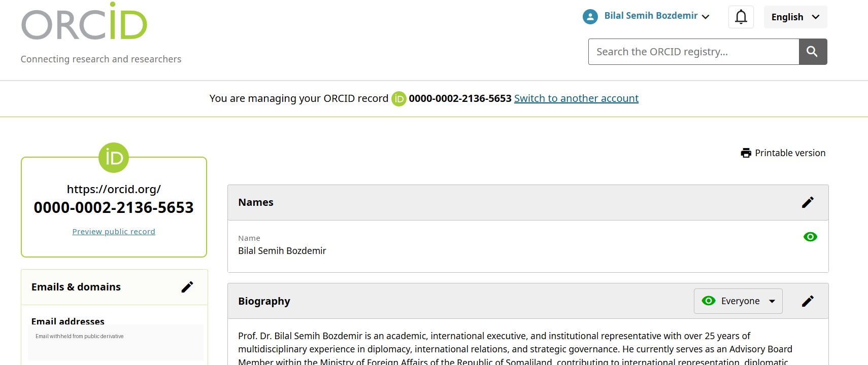
Task: Click eye icon in Biography Everyone selector
Action: point(709,301)
